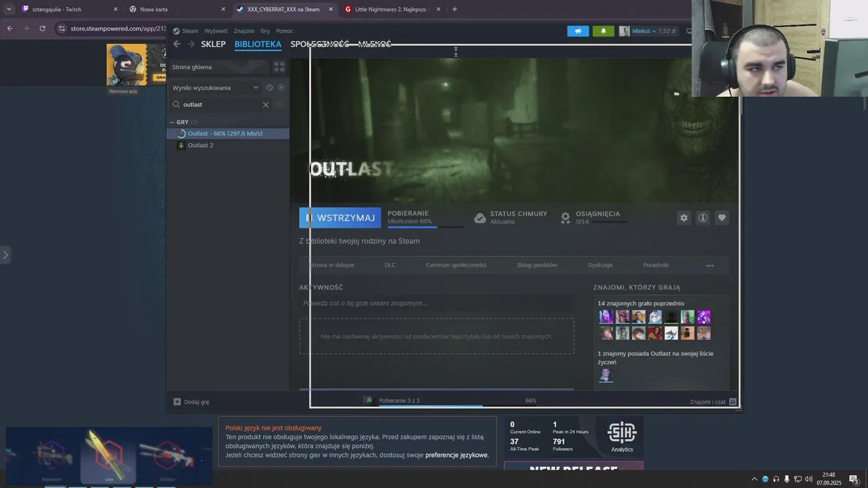Select Outlast - 66% in the game list

[228, 134]
